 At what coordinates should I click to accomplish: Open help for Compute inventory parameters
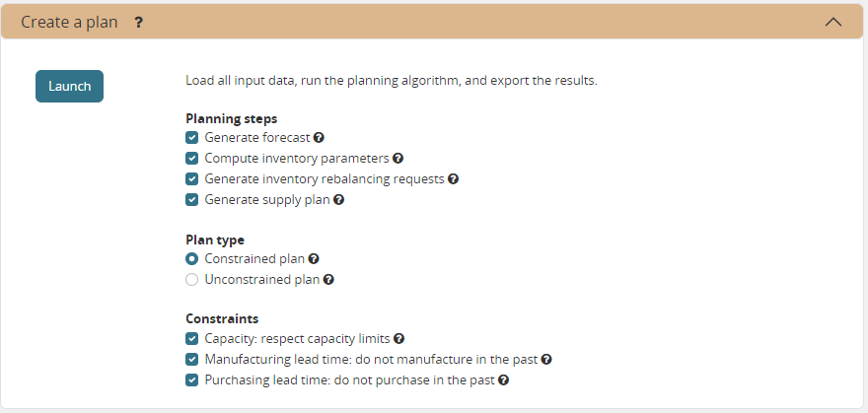coord(398,158)
